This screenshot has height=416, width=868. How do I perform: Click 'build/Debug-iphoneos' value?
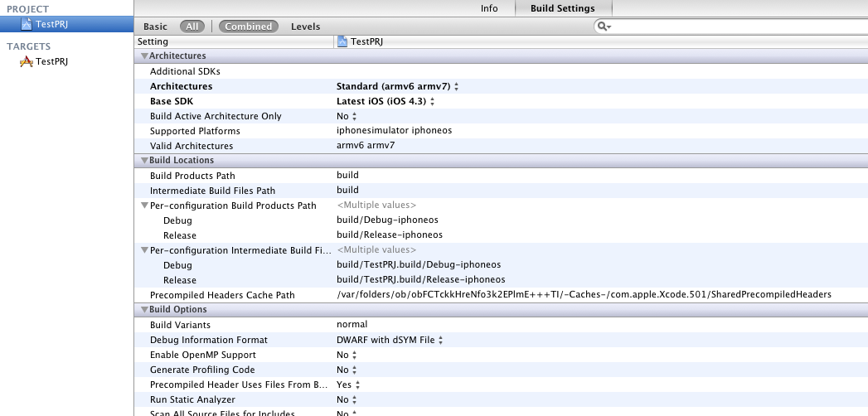387,220
